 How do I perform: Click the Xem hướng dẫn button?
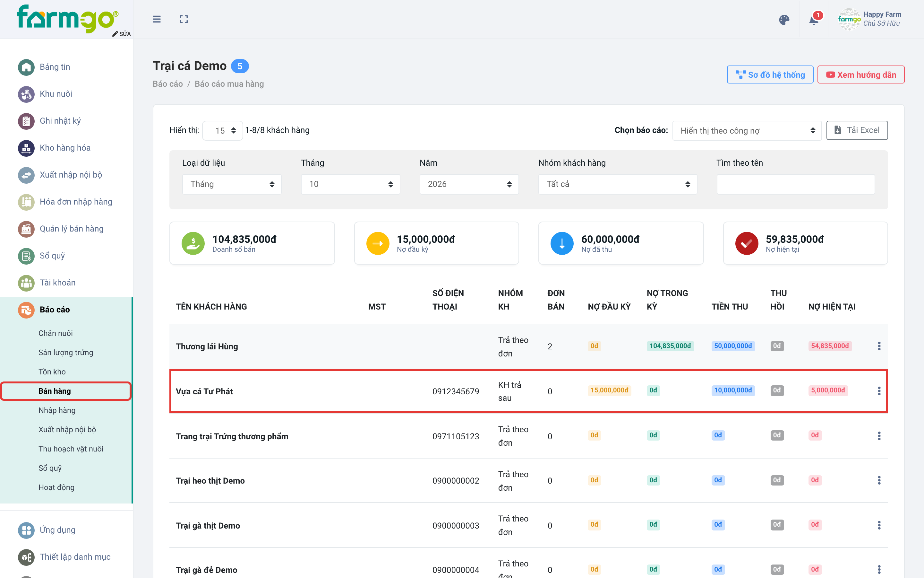[860, 74]
